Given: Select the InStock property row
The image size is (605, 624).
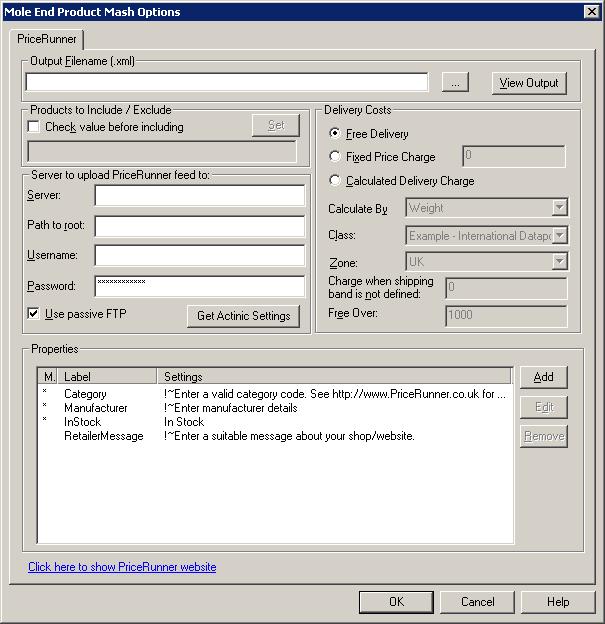Looking at the screenshot, I should click(x=275, y=422).
